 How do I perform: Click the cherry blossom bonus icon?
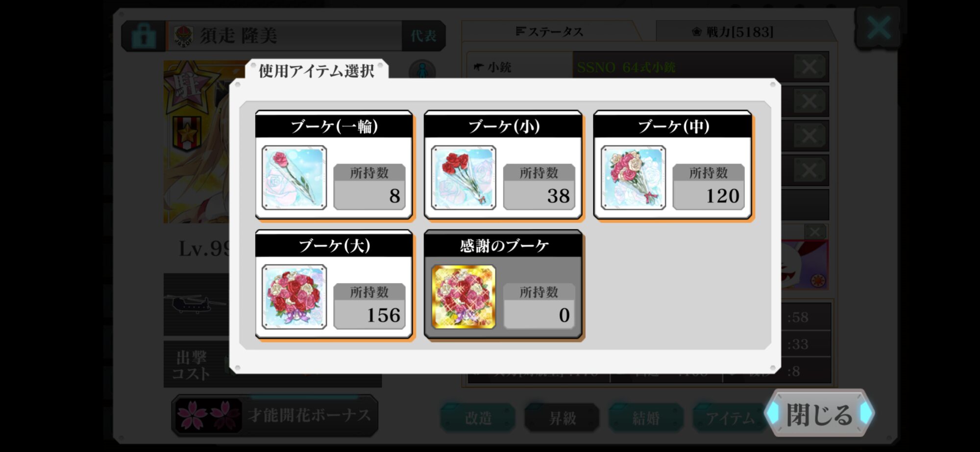tap(208, 415)
